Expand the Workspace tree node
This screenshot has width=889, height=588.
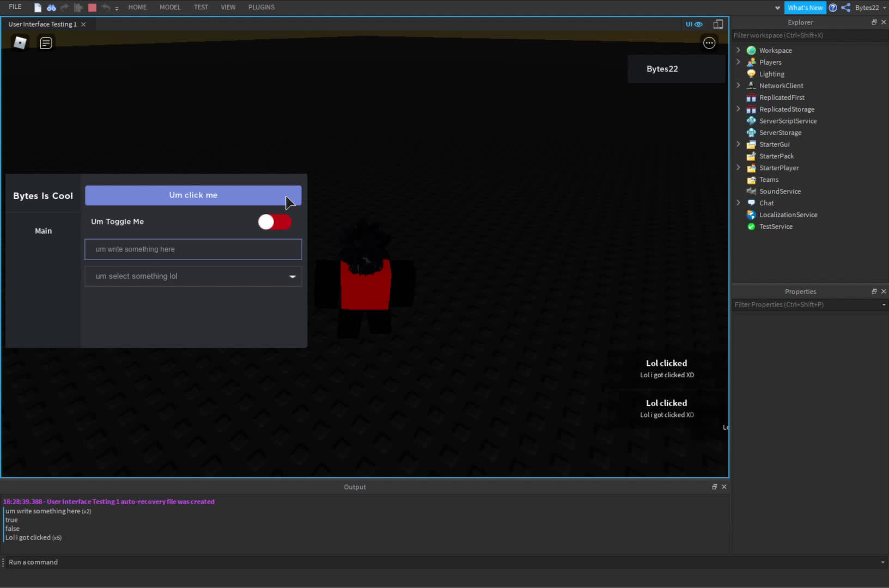pos(738,50)
